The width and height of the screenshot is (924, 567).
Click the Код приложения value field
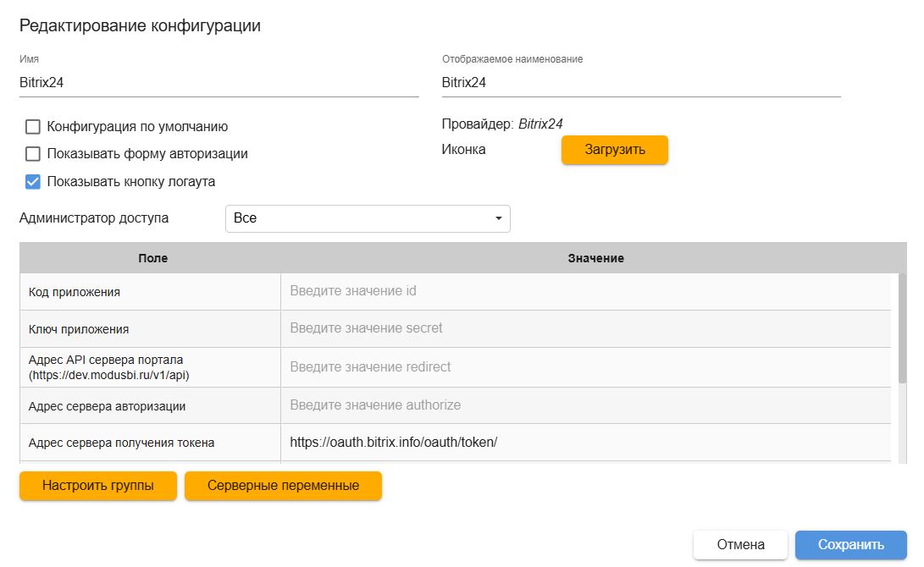click(584, 291)
